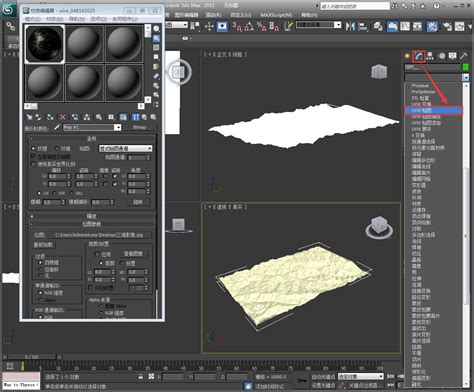Open 材质(M) menu in Material Editor
Image resolution: width=474 pixels, height=392 pixels.
coord(55,19)
